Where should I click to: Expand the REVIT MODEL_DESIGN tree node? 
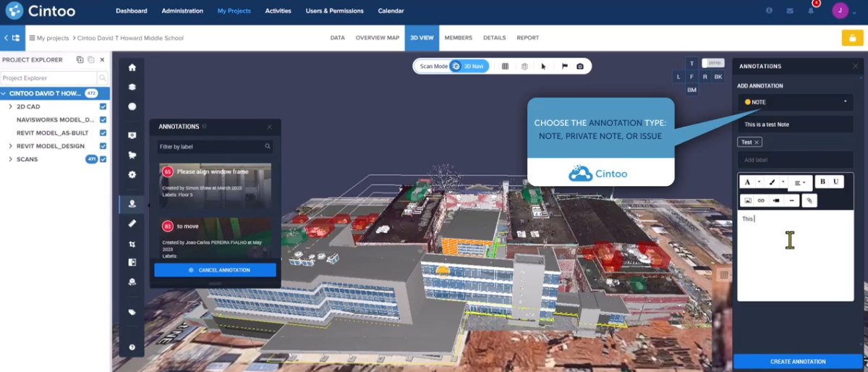(10, 146)
